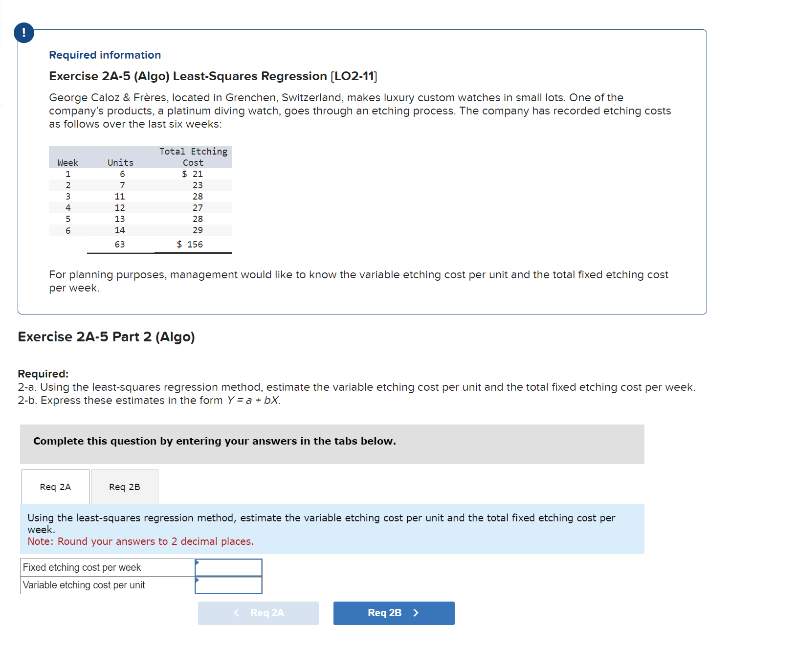The height and width of the screenshot is (672, 797).
Task: Select the Required information heading
Action: (104, 55)
